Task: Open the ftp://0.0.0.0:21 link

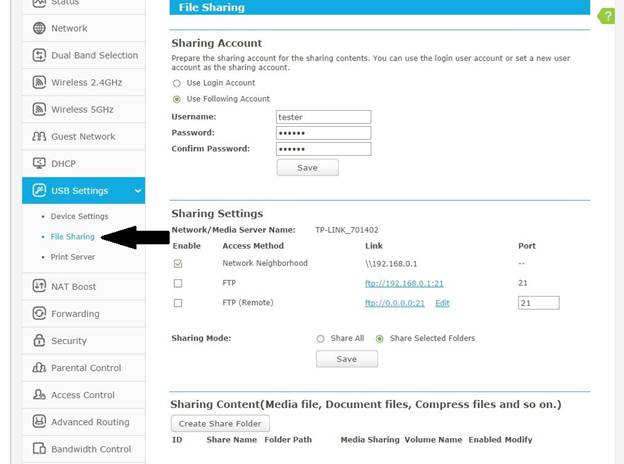Action: pos(395,303)
